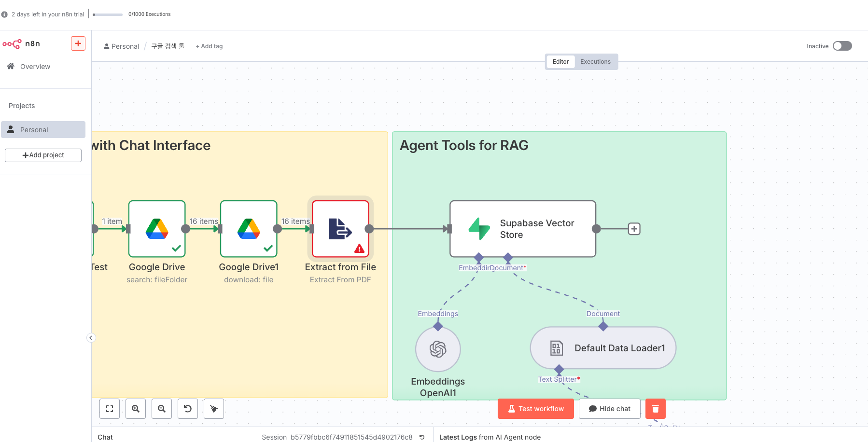Switch to the Editor tab

(560, 62)
